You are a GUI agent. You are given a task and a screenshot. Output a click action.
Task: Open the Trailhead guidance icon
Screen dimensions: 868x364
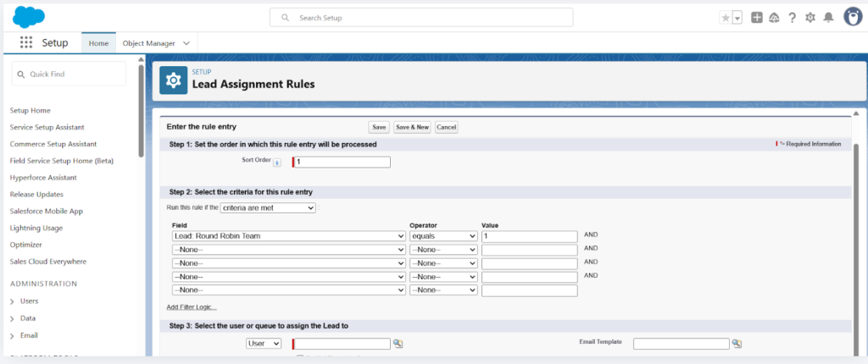(775, 18)
